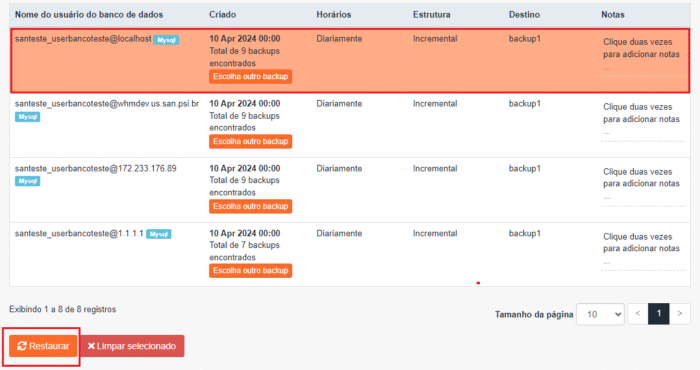
Task: Sort by the Horários column header
Action: 333,15
